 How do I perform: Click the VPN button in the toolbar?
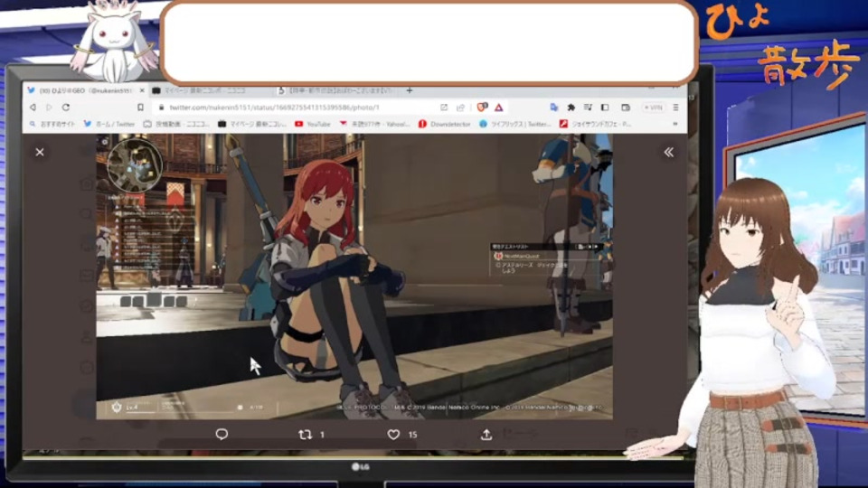(x=653, y=108)
